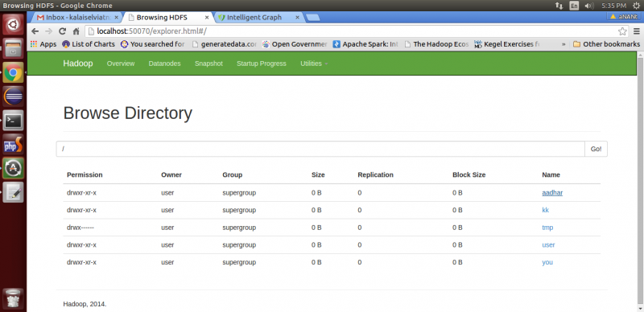Viewport: 644px width, 312px height.
Task: Close the Inbox Gmail tab
Action: tap(116, 17)
